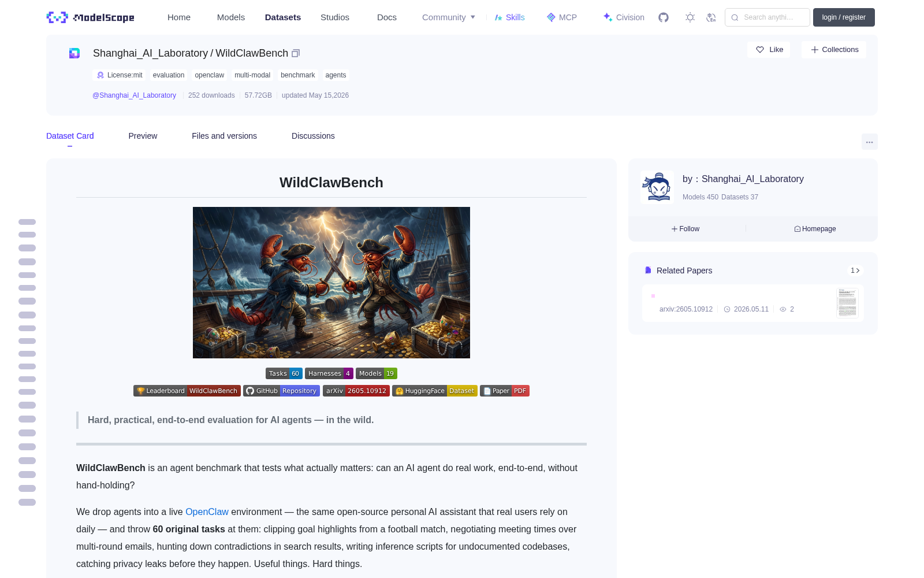Click the lobster pirates banner image
This screenshot has height=578, width=924.
(x=331, y=283)
